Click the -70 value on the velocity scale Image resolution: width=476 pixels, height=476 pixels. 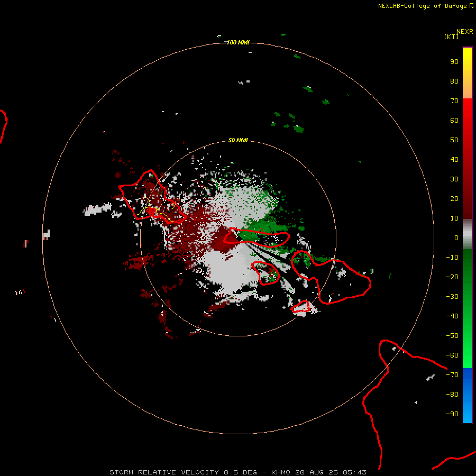click(452, 375)
